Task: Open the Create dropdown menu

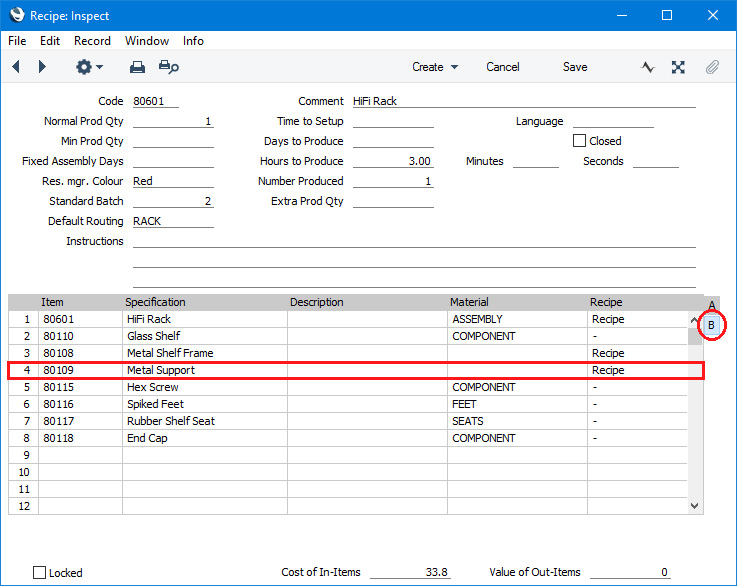Action: pyautogui.click(x=434, y=67)
